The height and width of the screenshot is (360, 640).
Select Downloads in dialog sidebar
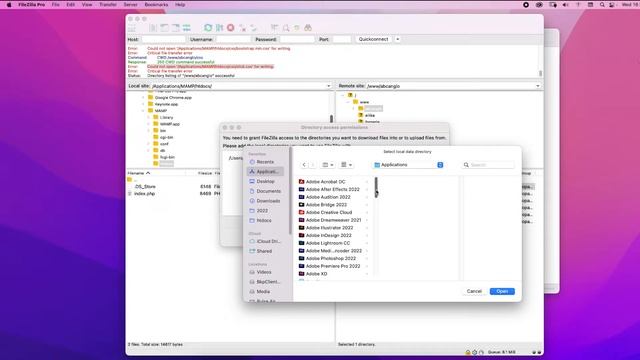pos(265,201)
